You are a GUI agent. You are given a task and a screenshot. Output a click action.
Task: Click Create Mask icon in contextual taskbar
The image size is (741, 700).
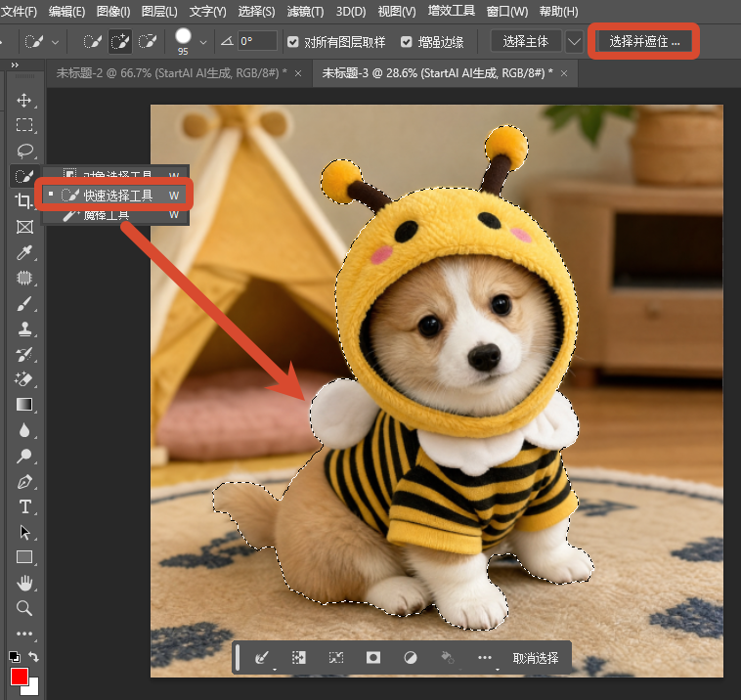click(x=373, y=657)
